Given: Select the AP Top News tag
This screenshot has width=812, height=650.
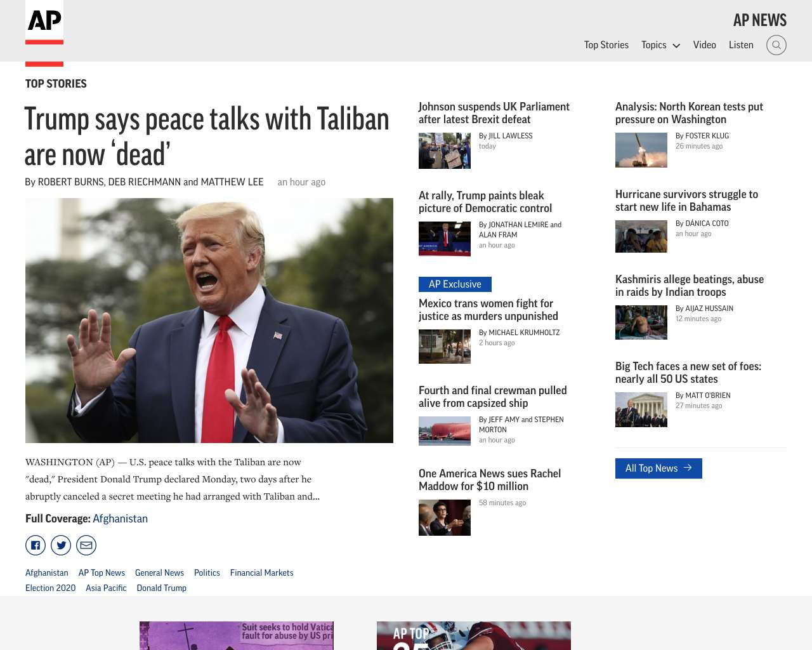Looking at the screenshot, I should (x=101, y=573).
